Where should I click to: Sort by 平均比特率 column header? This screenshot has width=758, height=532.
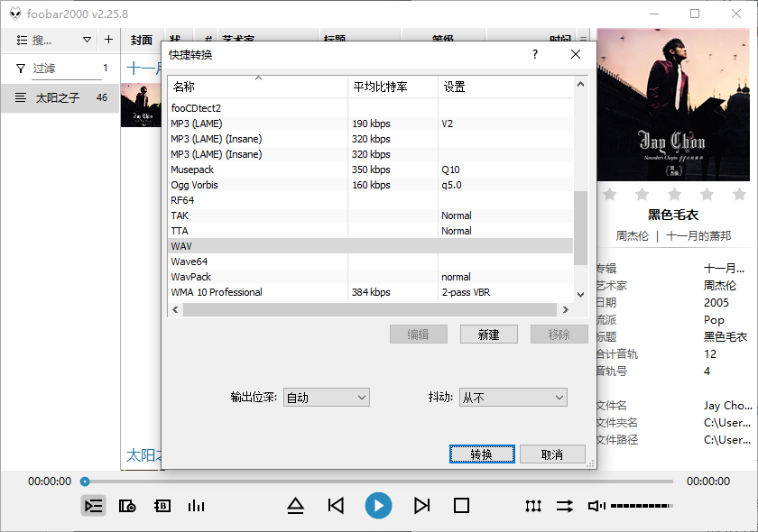click(x=393, y=87)
